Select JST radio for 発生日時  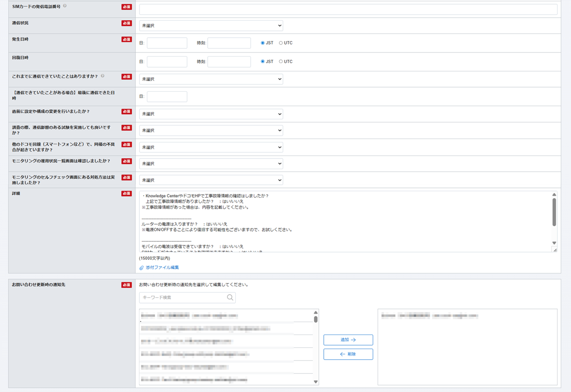click(x=262, y=43)
